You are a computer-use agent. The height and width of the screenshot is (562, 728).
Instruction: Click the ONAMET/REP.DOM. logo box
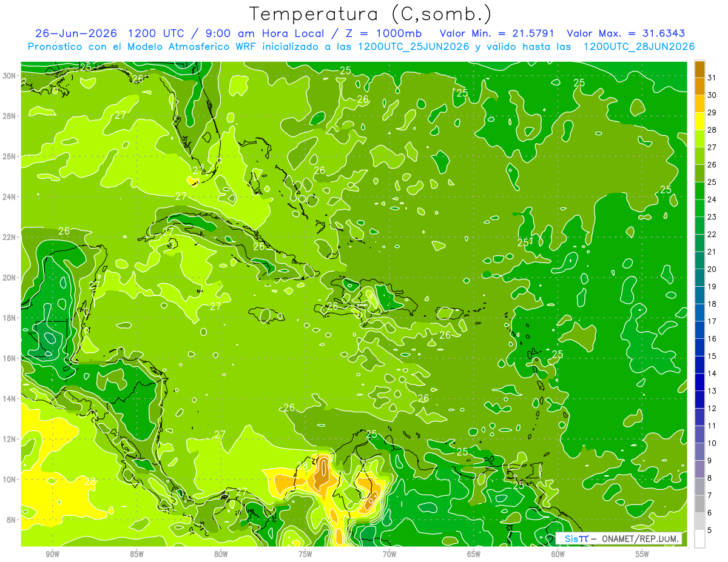click(x=619, y=538)
